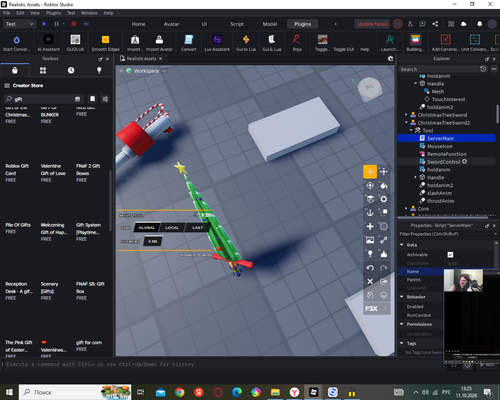Open the Gui to Lua plugin
The width and height of the screenshot is (500, 400).
coord(246,43)
